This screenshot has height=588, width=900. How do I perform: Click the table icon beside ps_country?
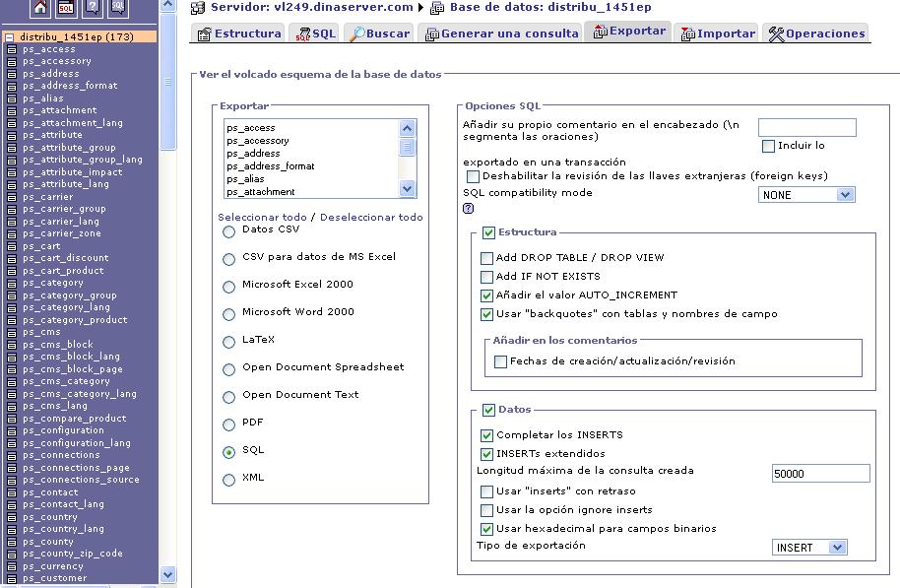tap(12, 517)
